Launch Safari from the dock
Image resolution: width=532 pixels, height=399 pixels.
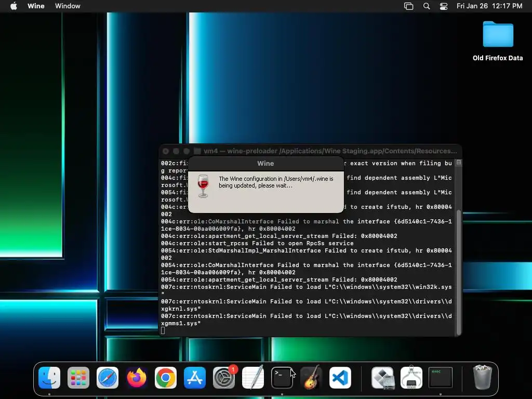pyautogui.click(x=108, y=378)
